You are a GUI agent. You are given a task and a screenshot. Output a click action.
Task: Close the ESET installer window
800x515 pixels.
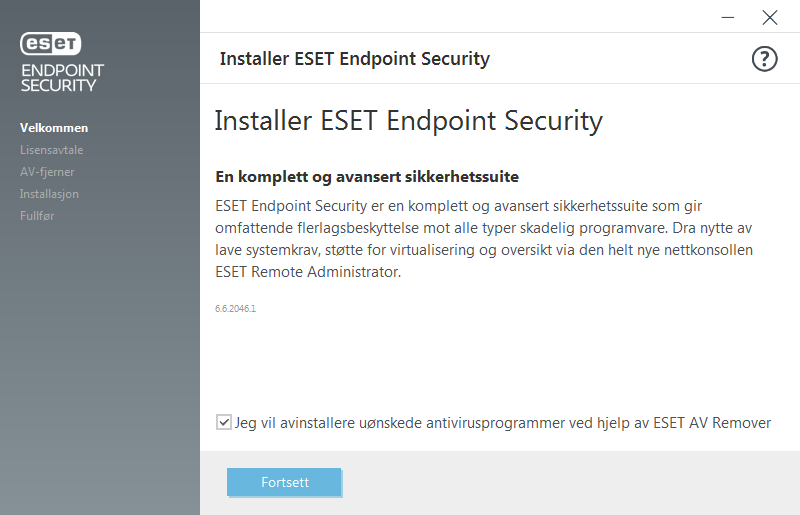click(769, 17)
